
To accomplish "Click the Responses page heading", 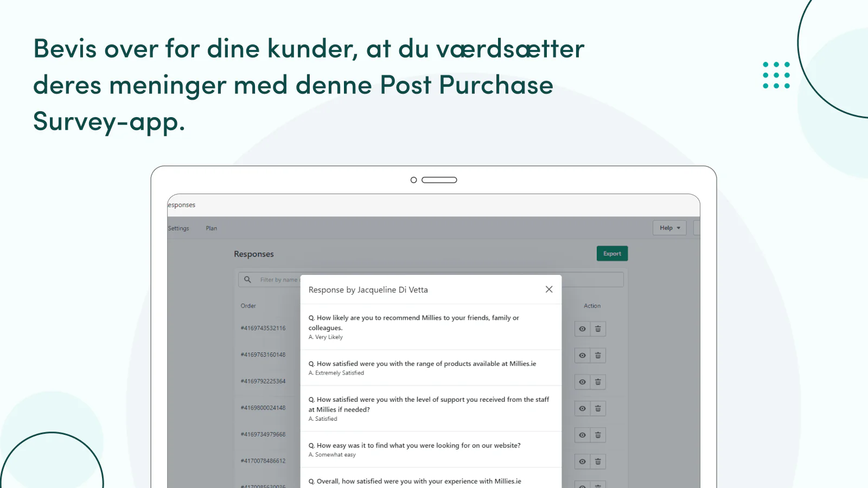I will point(254,254).
